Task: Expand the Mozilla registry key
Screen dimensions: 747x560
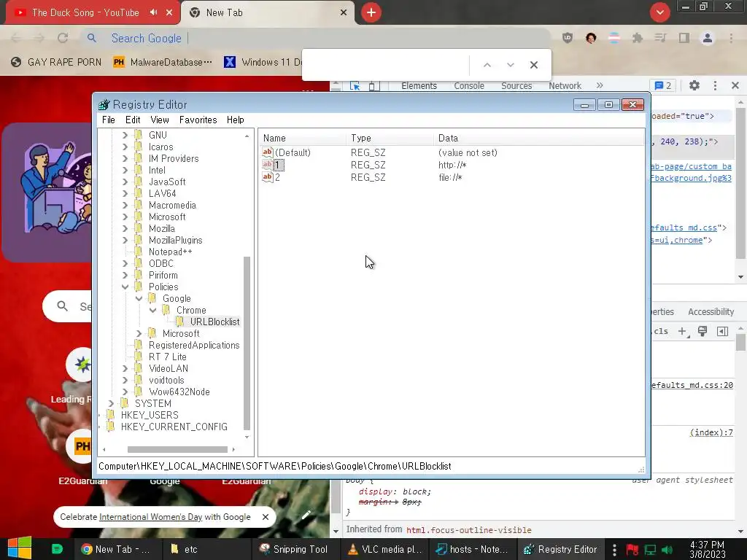Action: click(125, 228)
